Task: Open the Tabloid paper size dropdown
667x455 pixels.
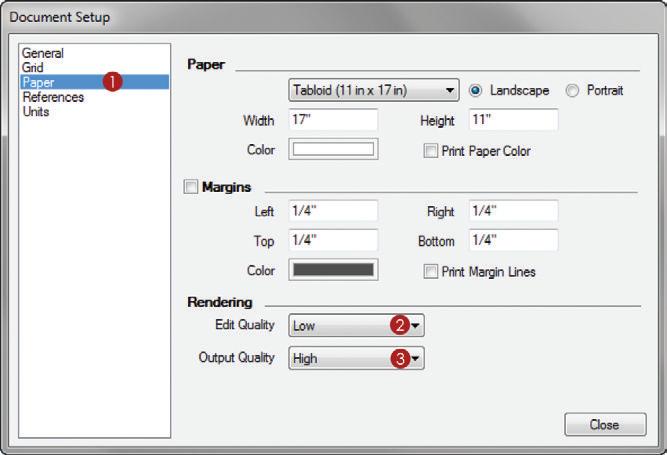Action: pos(374,90)
